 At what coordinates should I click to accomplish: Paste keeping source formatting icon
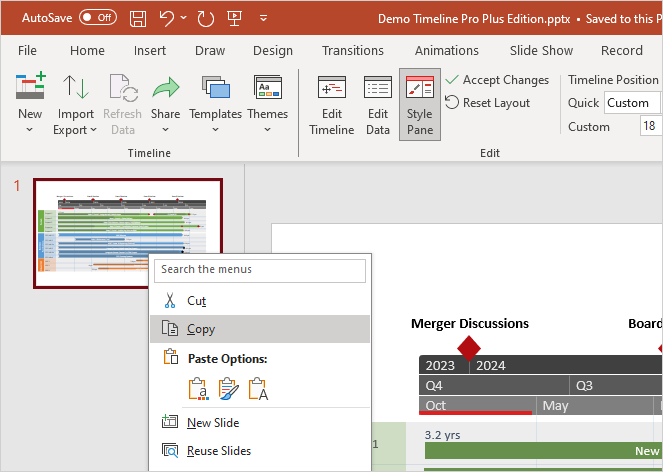[228, 389]
